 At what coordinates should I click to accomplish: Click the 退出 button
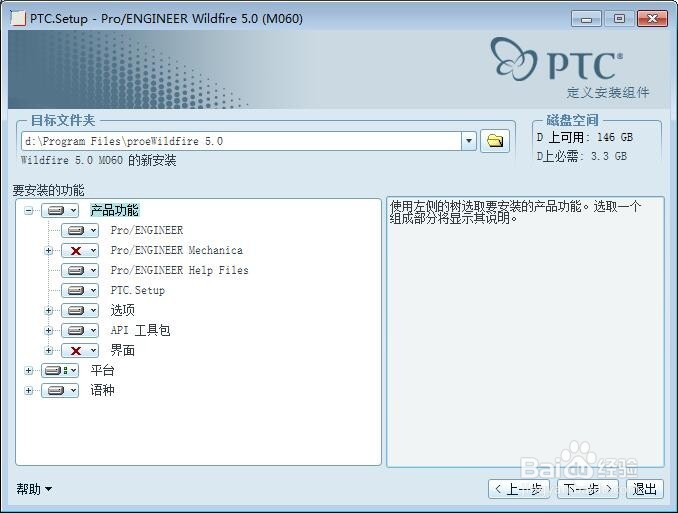(x=645, y=489)
